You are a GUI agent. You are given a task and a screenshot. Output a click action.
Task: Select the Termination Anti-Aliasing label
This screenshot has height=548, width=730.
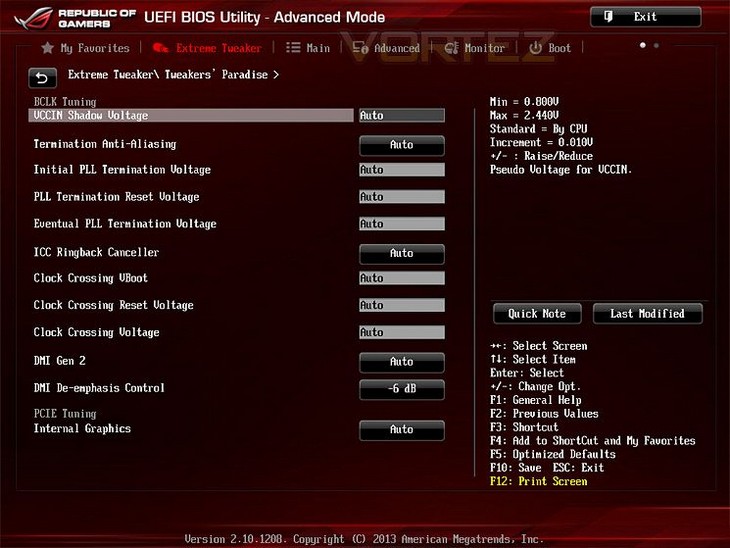105,144
